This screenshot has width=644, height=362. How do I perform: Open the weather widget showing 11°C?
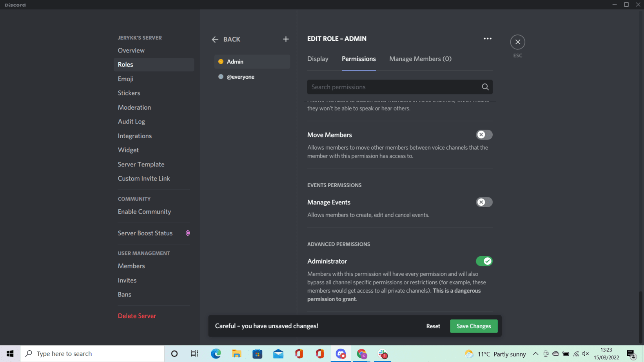coord(495,354)
